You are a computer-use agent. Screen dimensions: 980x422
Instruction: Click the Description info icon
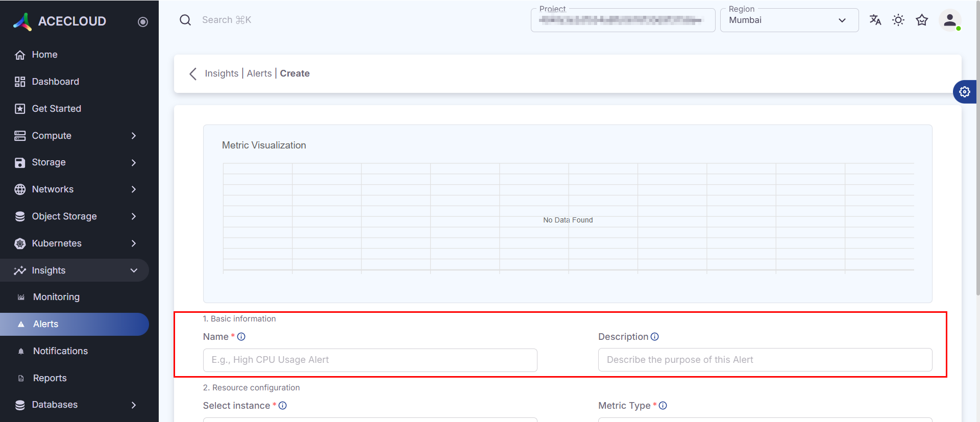[x=655, y=337]
